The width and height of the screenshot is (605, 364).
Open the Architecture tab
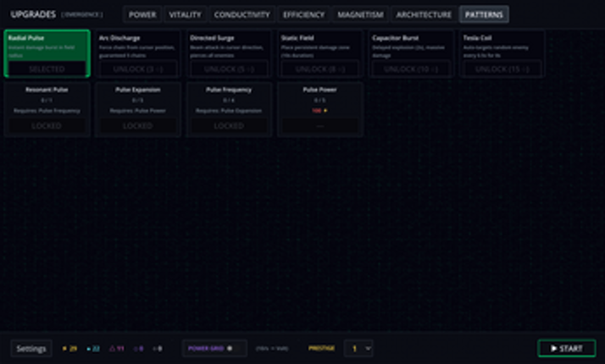tap(424, 14)
